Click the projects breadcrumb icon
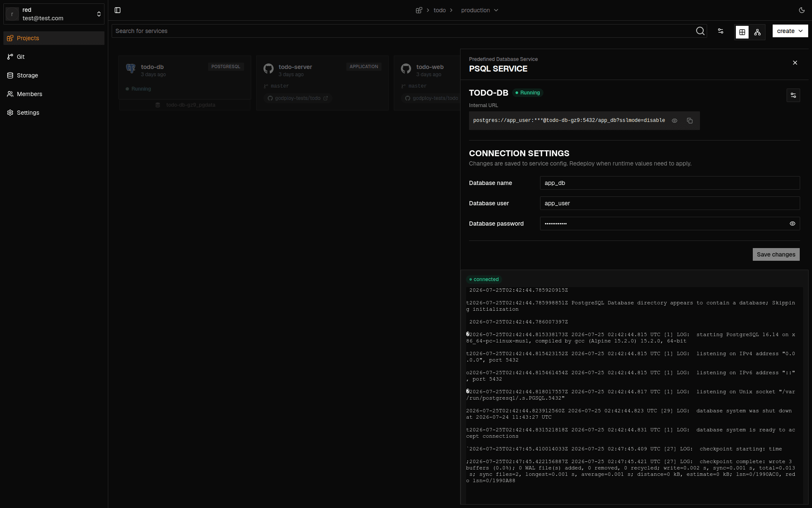 [x=419, y=10]
